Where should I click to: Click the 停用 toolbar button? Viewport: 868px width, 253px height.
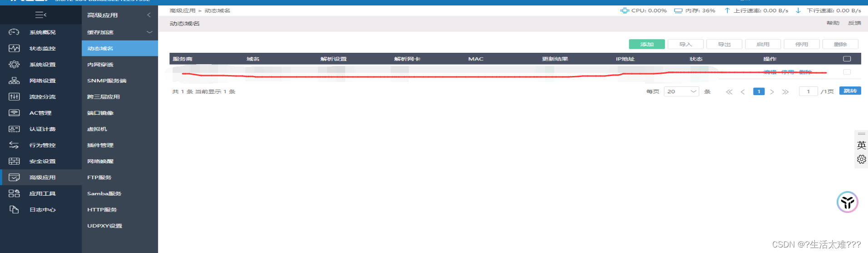point(802,44)
